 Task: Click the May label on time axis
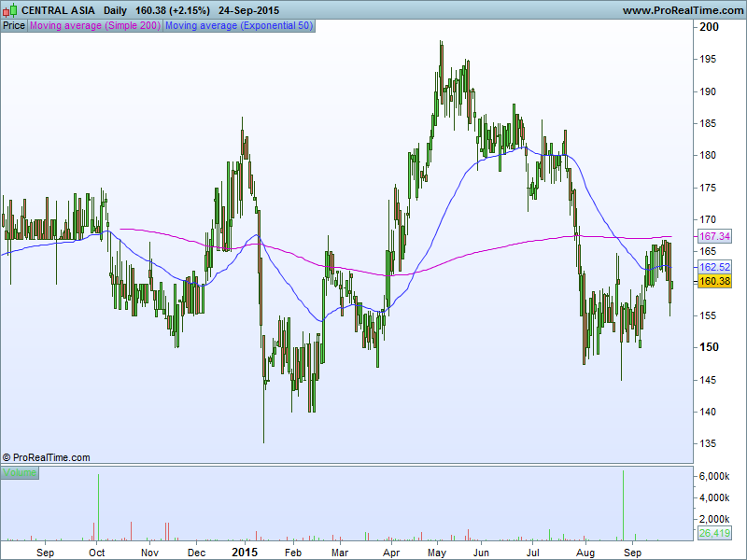436,552
